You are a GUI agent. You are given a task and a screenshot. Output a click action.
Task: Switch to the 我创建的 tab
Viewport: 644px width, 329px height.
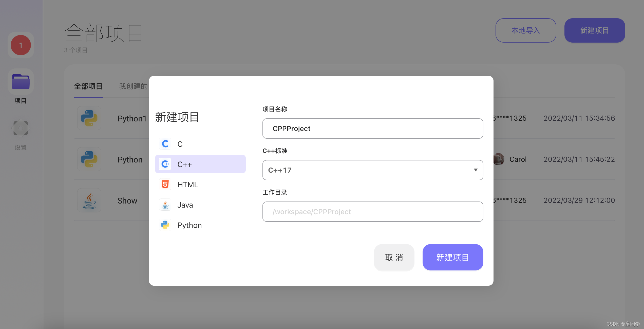point(133,86)
